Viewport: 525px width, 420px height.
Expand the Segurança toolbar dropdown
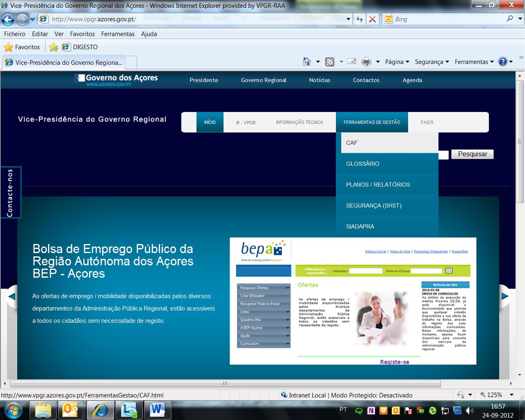(431, 62)
